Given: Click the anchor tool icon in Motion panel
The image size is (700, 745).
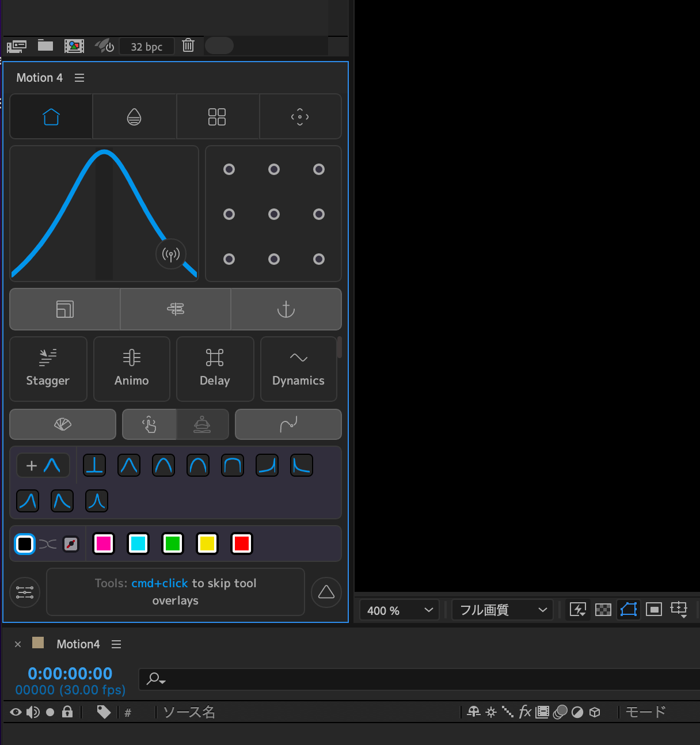Looking at the screenshot, I should (x=286, y=309).
